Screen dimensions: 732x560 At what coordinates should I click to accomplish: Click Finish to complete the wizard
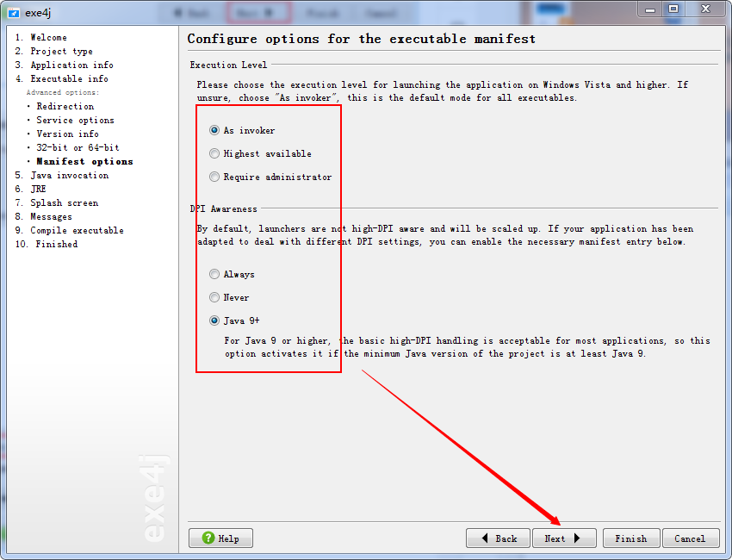631,538
